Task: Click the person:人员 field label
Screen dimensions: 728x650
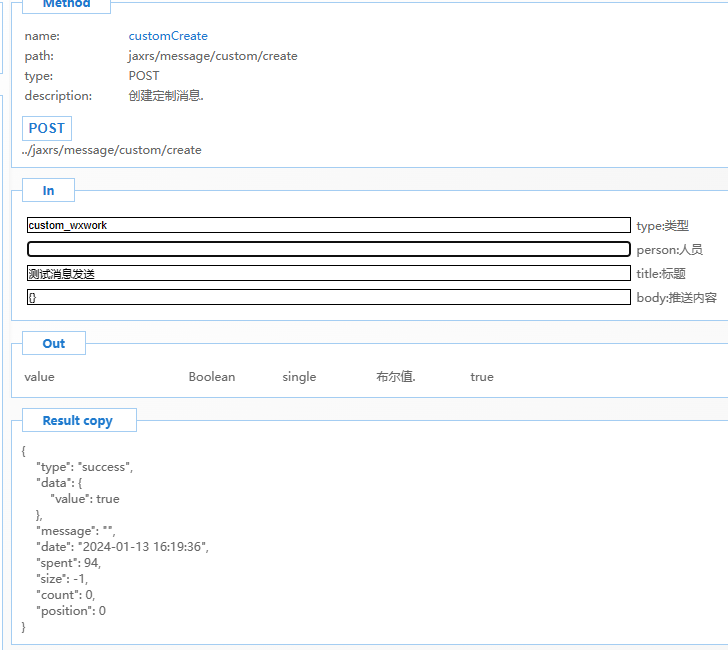Action: click(670, 250)
